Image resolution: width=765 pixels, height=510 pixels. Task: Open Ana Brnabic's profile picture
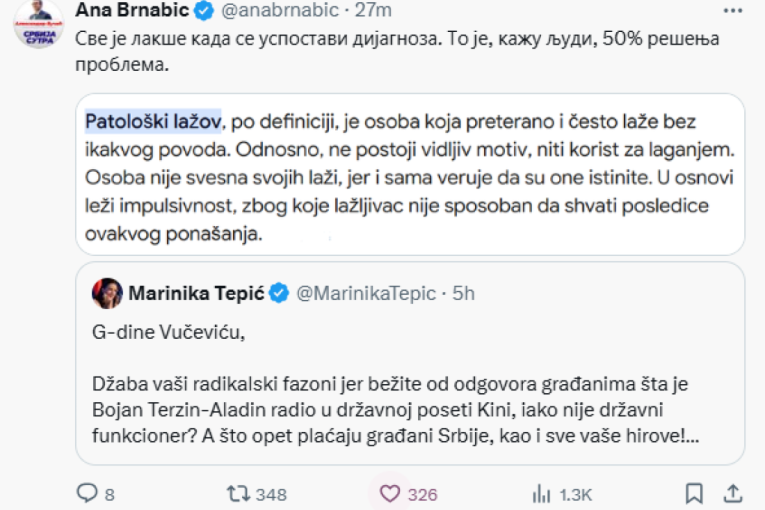[x=38, y=24]
